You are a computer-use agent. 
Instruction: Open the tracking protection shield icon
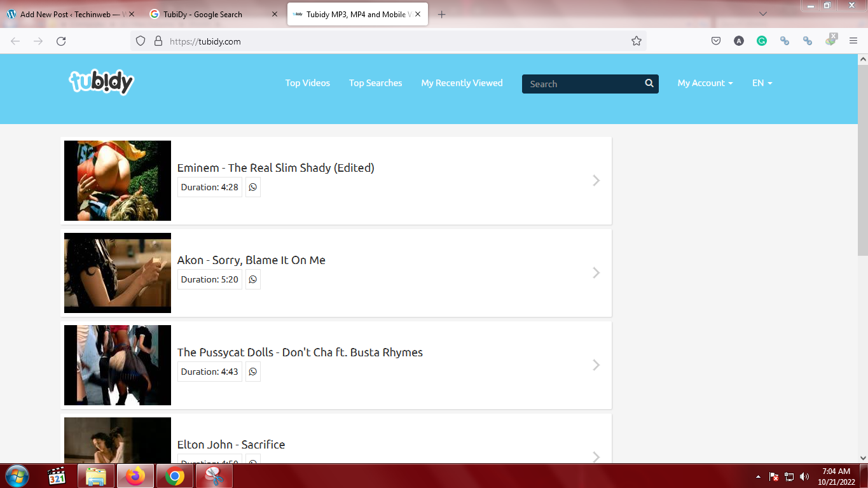[141, 41]
